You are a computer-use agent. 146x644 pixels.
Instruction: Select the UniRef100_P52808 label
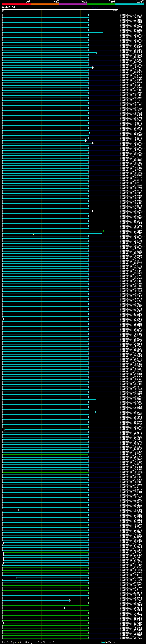point(131,321)
